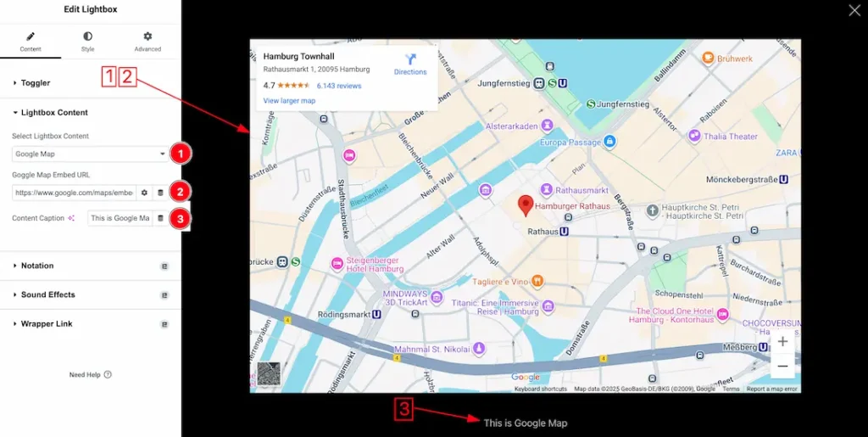868x437 pixels.
Task: Click the Tagliere e Vino restaurant marker
Action: point(537,281)
